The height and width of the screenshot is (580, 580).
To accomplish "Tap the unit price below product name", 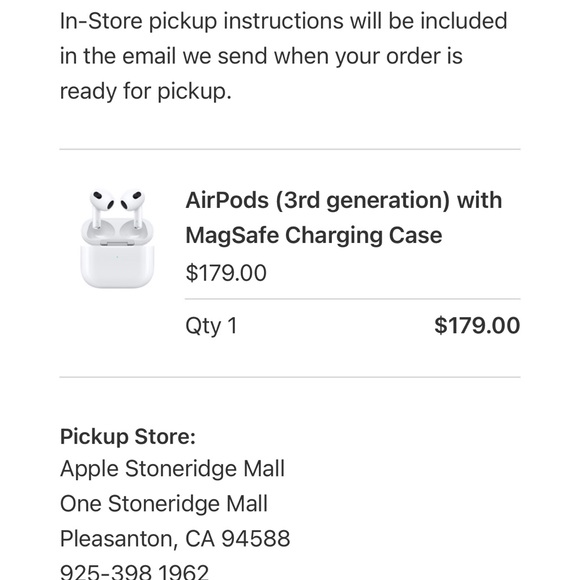I will pyautogui.click(x=226, y=273).
